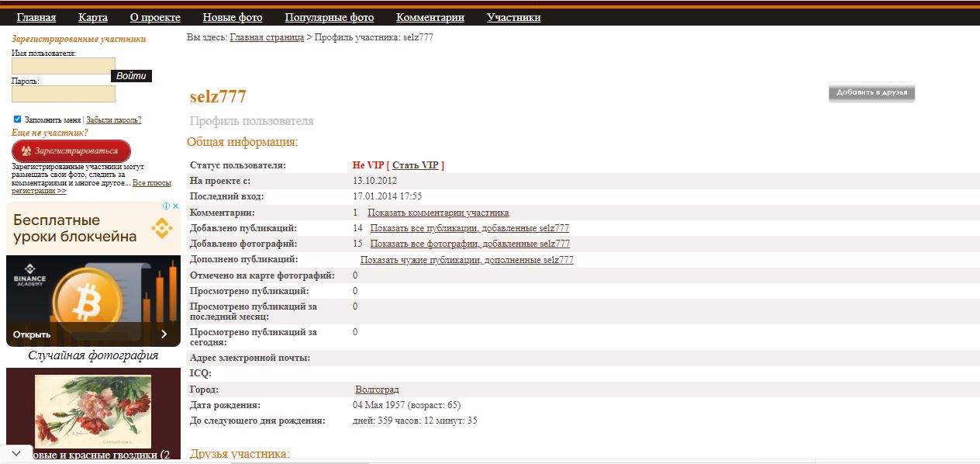The image size is (980, 464).
Task: Click the Зарегистрироваться button
Action: (71, 151)
